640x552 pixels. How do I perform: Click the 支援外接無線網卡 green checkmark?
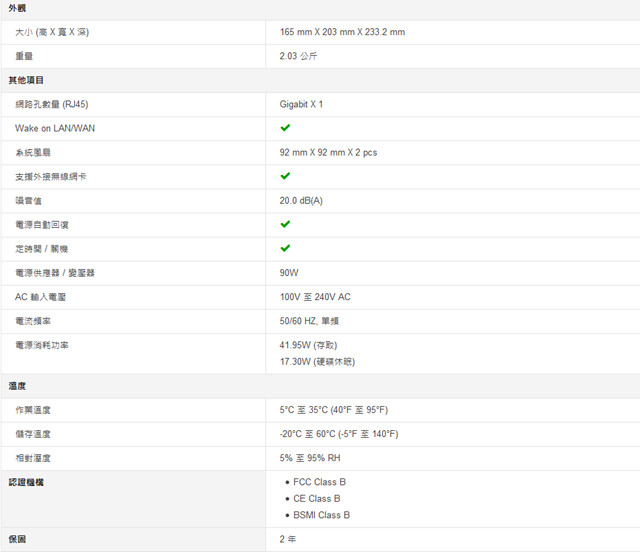[x=285, y=176]
